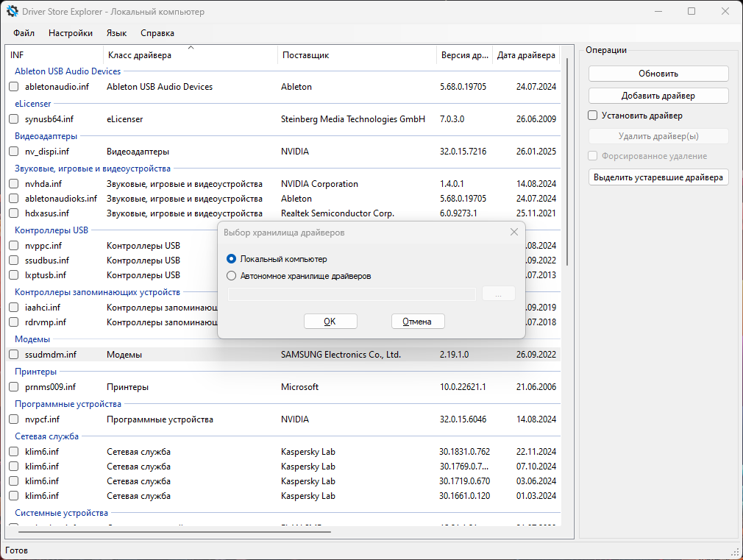This screenshot has height=560, width=743.
Task: Check the hdxasus.inf checkbox
Action: click(x=14, y=213)
